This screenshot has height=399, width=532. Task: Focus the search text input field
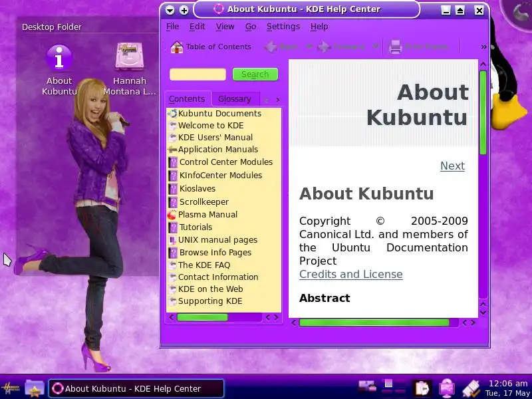pos(198,74)
